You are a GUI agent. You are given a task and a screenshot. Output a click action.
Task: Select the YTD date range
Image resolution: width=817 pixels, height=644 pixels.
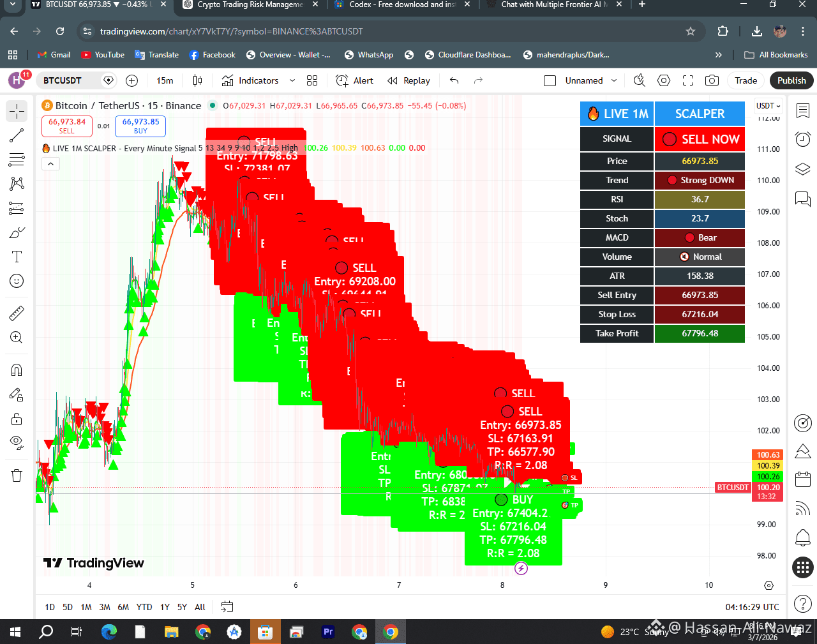144,607
